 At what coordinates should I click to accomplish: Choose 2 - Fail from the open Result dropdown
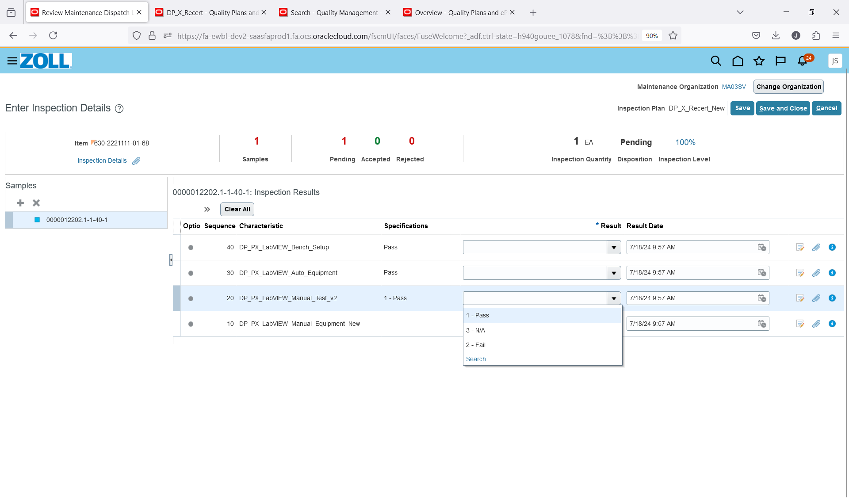coord(476,345)
